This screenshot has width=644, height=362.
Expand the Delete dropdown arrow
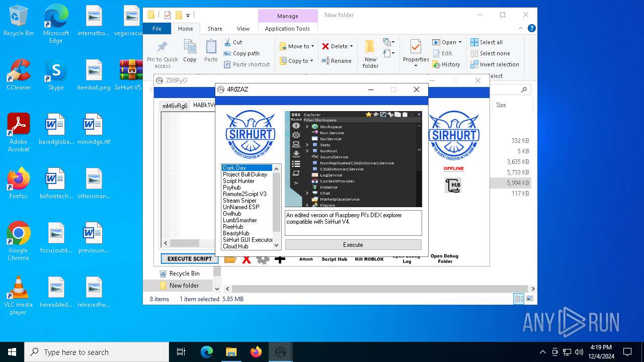click(x=351, y=46)
